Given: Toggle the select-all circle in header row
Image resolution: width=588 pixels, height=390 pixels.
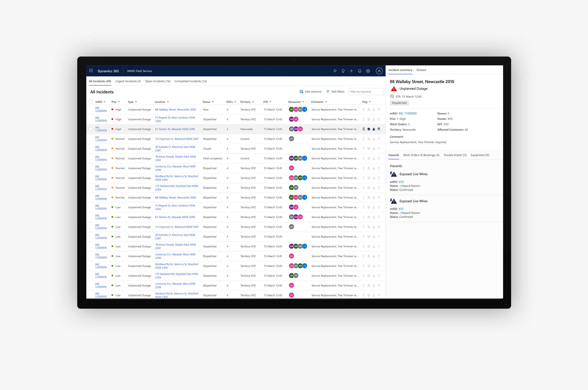Looking at the screenshot, I should 91,102.
